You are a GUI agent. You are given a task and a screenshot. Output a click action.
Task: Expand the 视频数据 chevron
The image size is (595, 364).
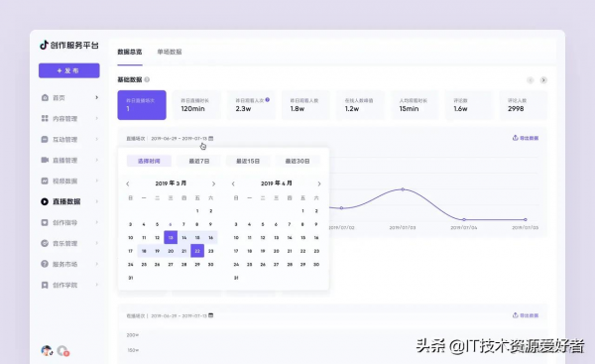[x=97, y=181]
